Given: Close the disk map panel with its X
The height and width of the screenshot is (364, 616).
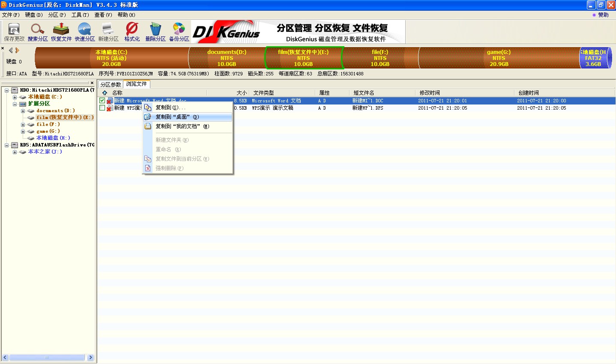Looking at the screenshot, I should pos(3,48).
